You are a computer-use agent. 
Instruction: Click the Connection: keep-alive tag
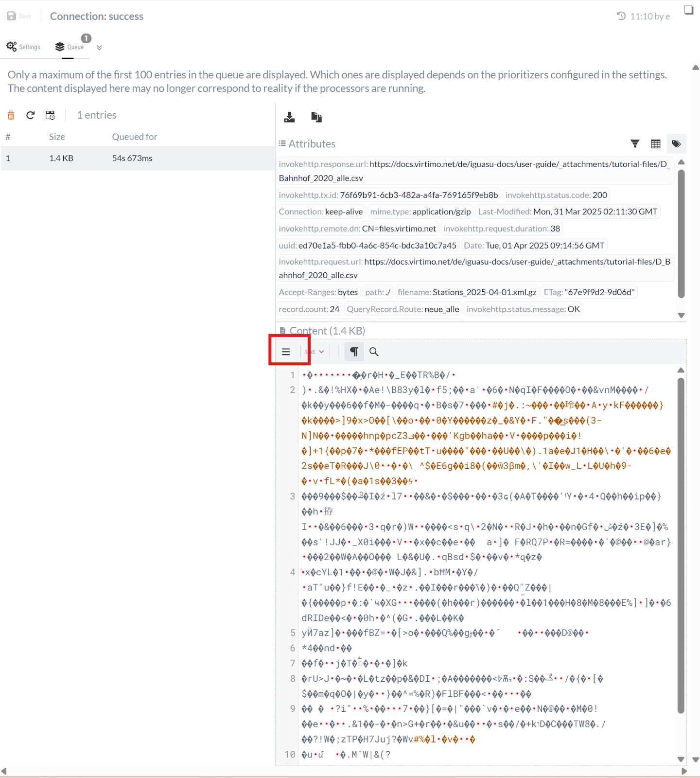click(321, 212)
